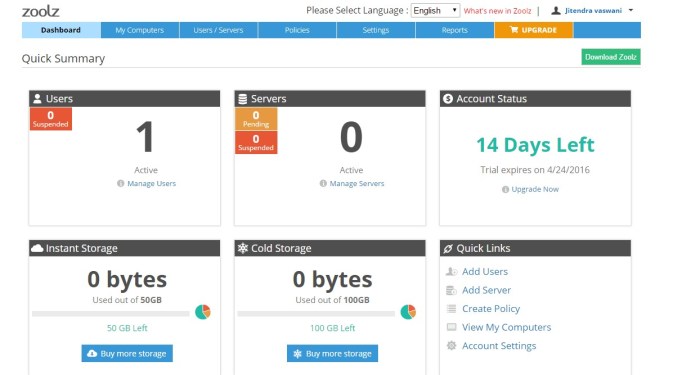The image size is (700, 375).
Task: Click the Cold Storage pie chart icon
Action: tap(408, 312)
